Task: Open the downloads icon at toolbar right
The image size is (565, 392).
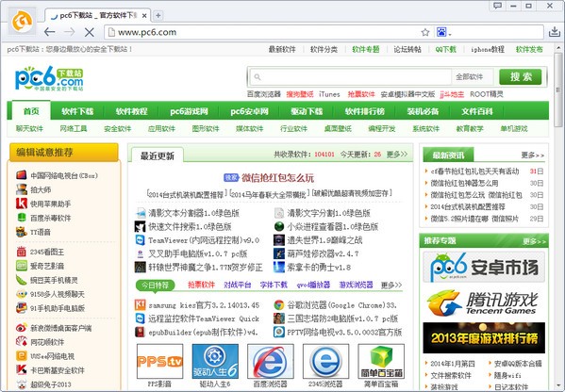Action: pos(555,32)
